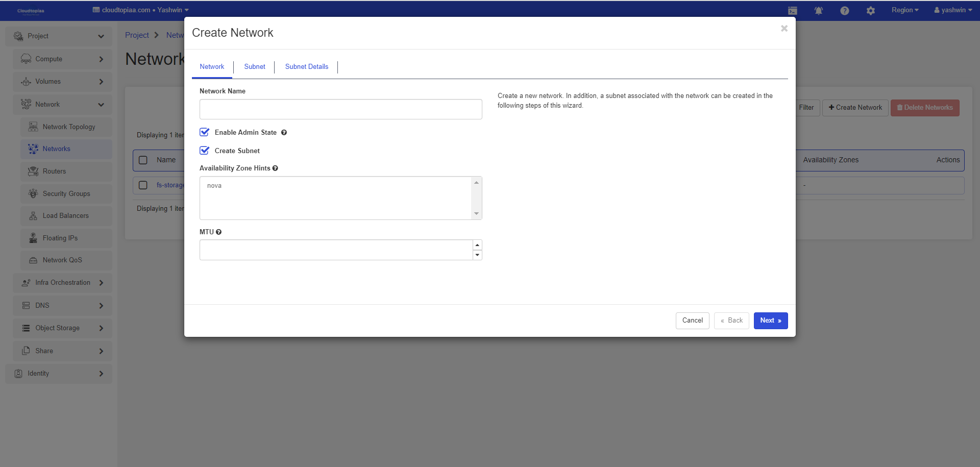This screenshot has width=980, height=467.
Task: Click the Network Name input field
Action: (x=340, y=109)
